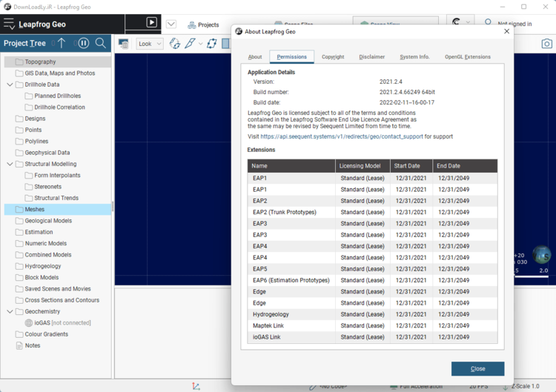
Task: Collapse the Geochemistry folder
Action: click(x=10, y=311)
